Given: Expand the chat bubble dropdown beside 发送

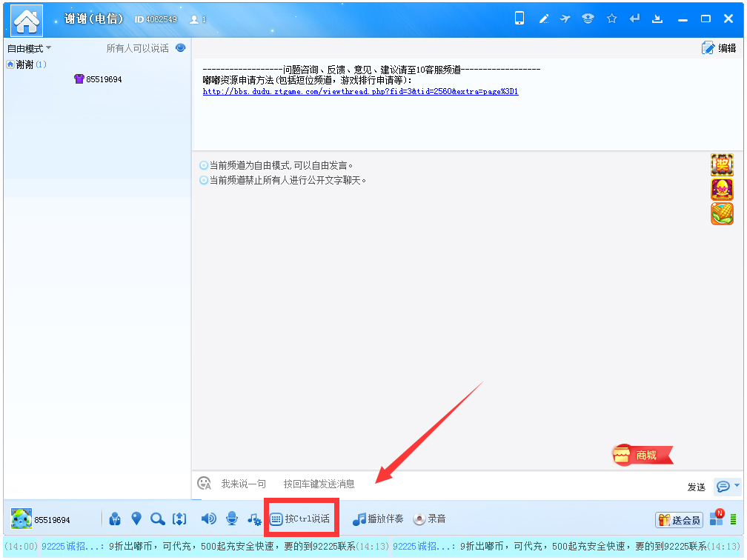Looking at the screenshot, I should tap(727, 486).
